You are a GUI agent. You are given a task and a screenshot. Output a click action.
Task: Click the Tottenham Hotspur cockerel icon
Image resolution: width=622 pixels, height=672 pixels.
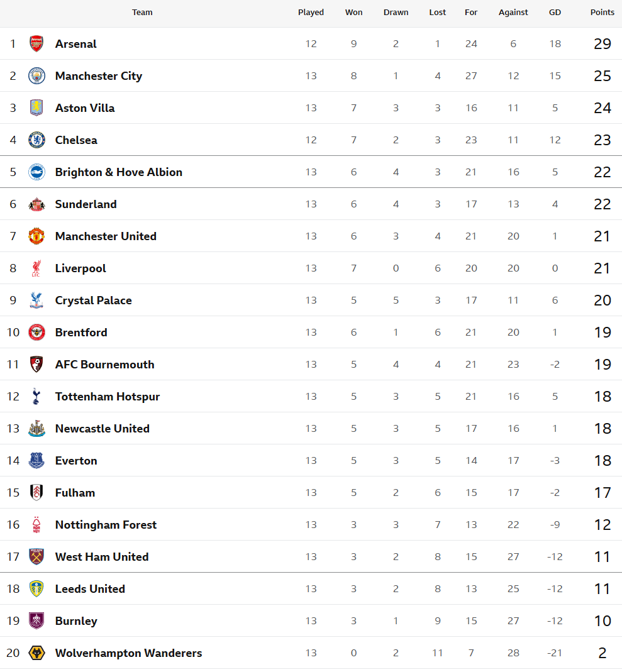36,397
